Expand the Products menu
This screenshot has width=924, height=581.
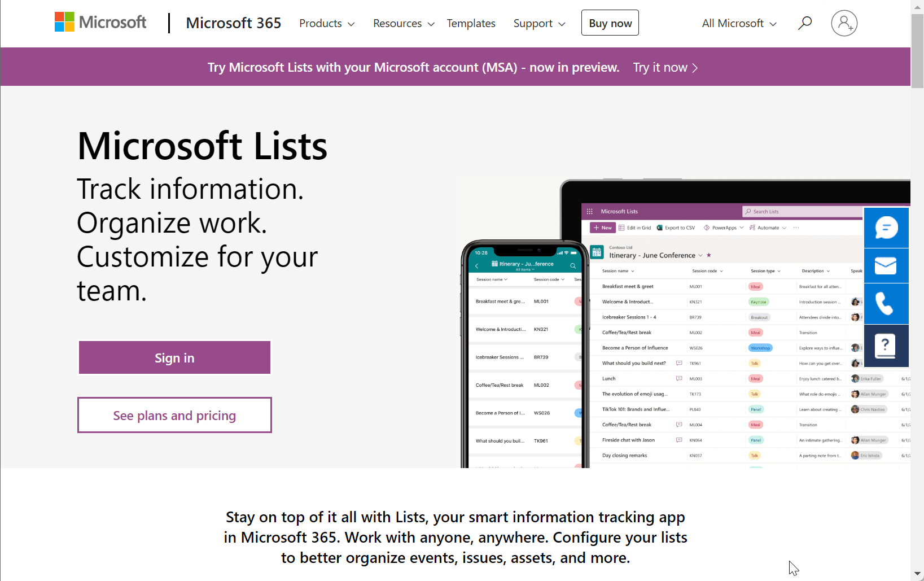click(x=327, y=23)
